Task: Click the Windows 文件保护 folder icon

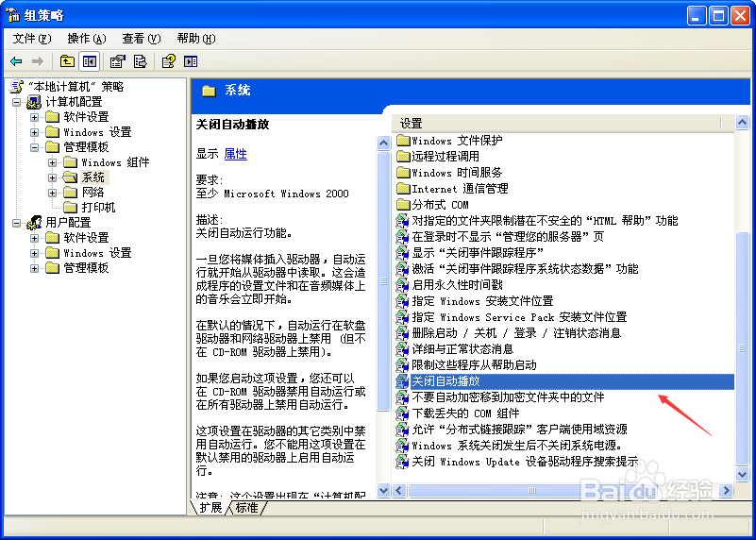Action: pyautogui.click(x=403, y=141)
